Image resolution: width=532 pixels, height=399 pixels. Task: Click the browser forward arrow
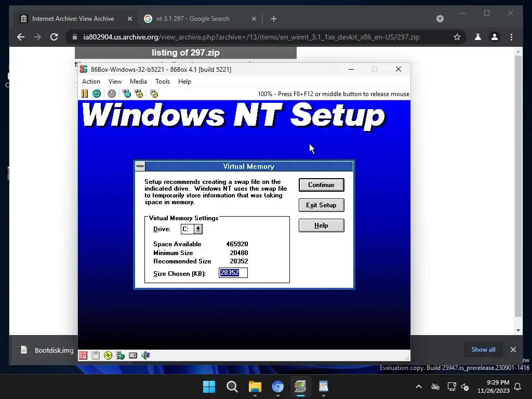point(37,37)
